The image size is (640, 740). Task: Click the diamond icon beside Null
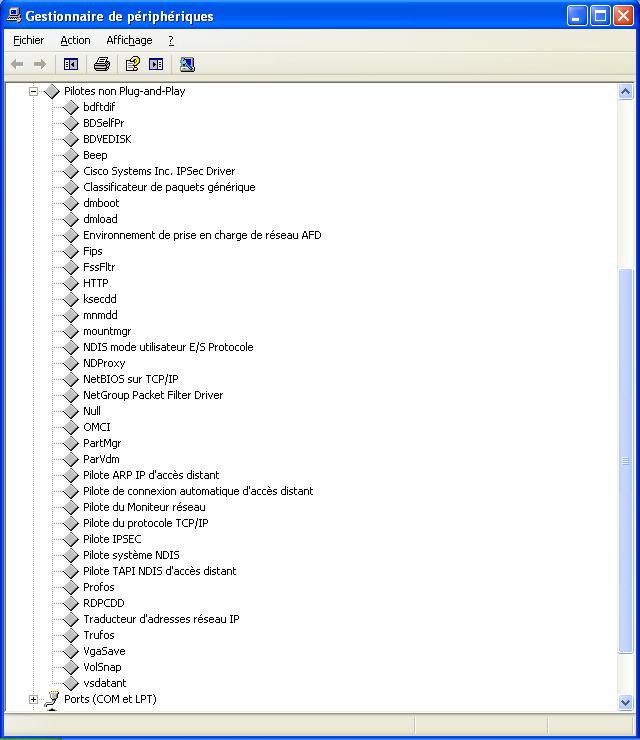[x=71, y=411]
